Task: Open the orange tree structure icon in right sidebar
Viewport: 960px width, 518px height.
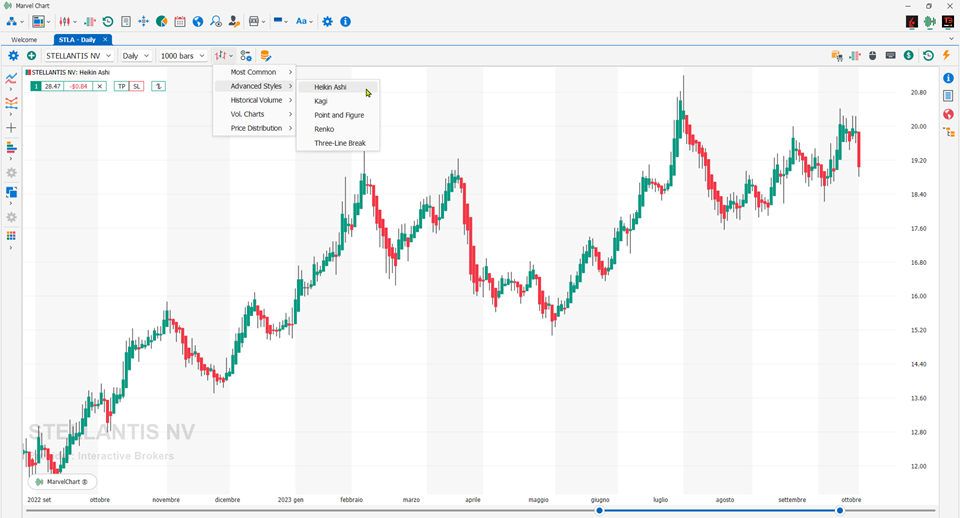Action: click(x=948, y=132)
